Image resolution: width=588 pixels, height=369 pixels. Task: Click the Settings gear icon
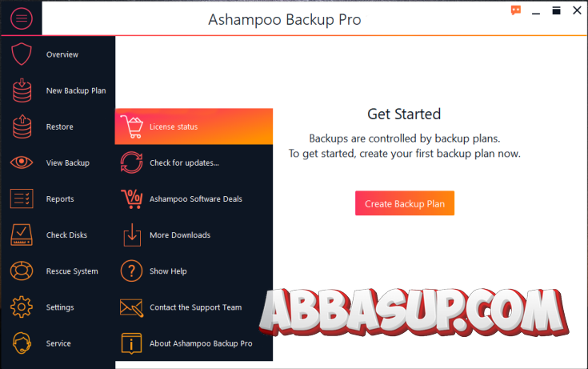(x=22, y=307)
